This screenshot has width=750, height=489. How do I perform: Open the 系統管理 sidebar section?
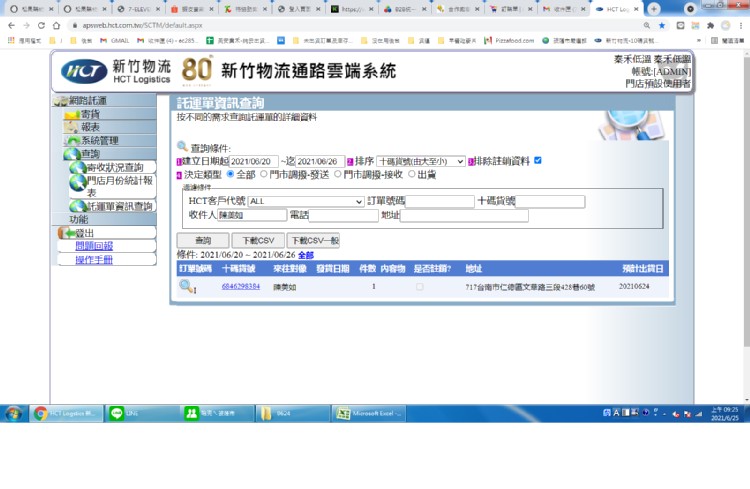[x=110, y=140]
